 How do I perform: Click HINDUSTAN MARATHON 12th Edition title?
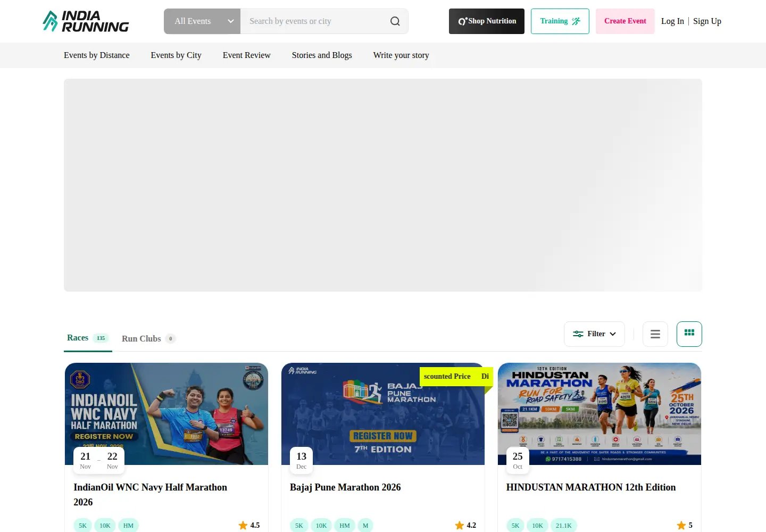591,487
